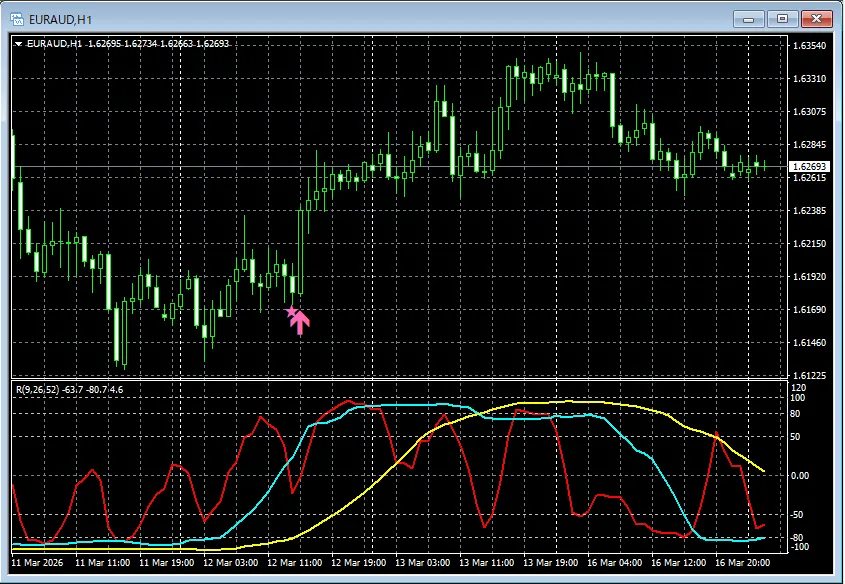Close the EURAUD,H1 chart window

tap(817, 18)
